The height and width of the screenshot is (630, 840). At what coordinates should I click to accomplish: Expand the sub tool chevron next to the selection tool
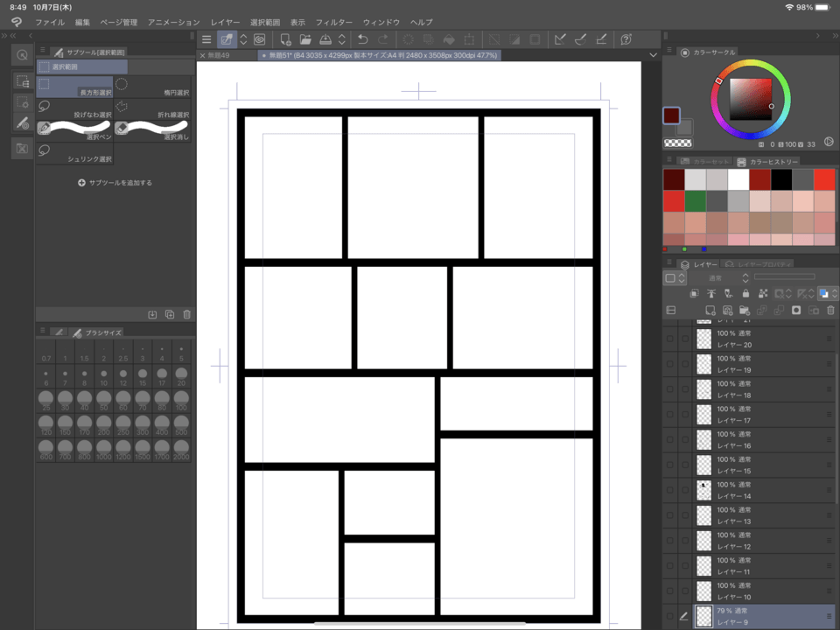coord(242,38)
